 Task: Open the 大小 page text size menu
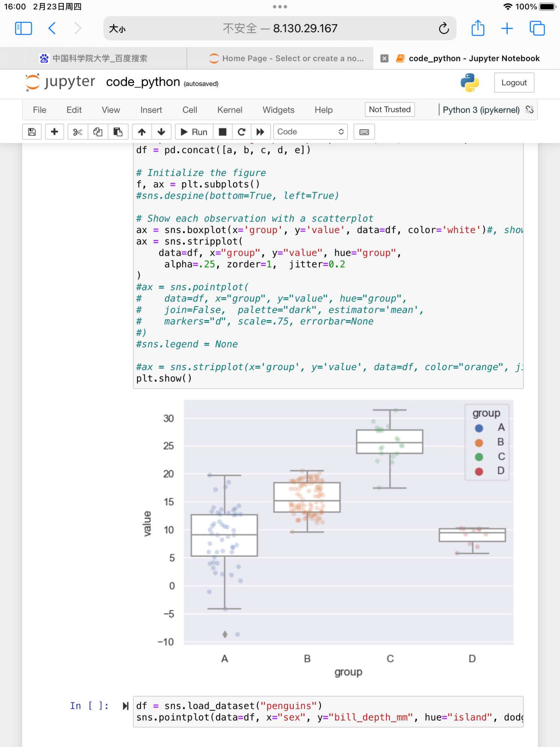(x=117, y=29)
